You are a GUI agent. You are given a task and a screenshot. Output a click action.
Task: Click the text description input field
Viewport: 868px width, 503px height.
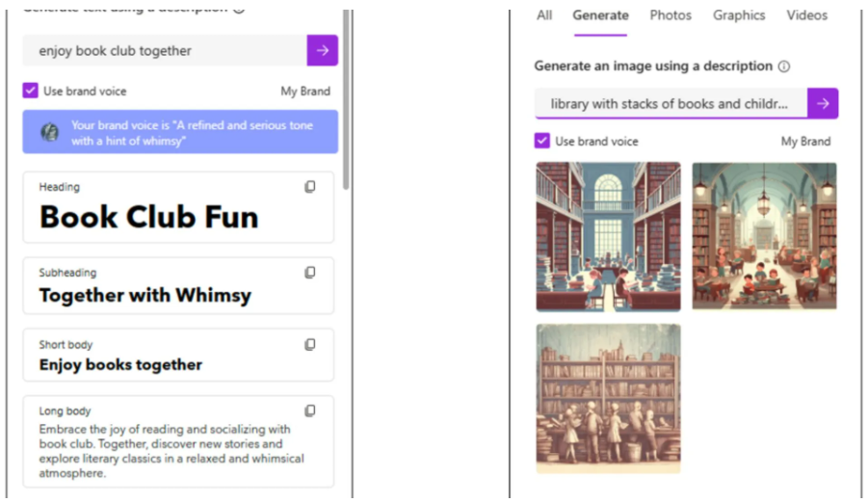coord(164,50)
